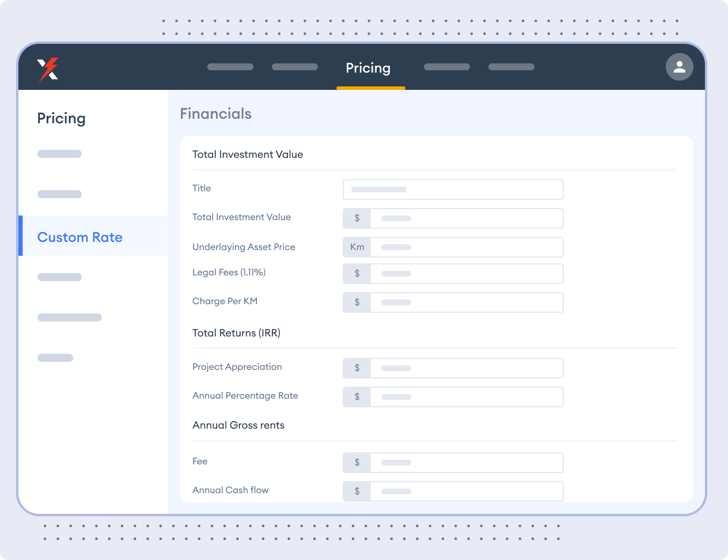Click the first nav placeholder left of Pricing
728x560 pixels.
pyautogui.click(x=230, y=66)
